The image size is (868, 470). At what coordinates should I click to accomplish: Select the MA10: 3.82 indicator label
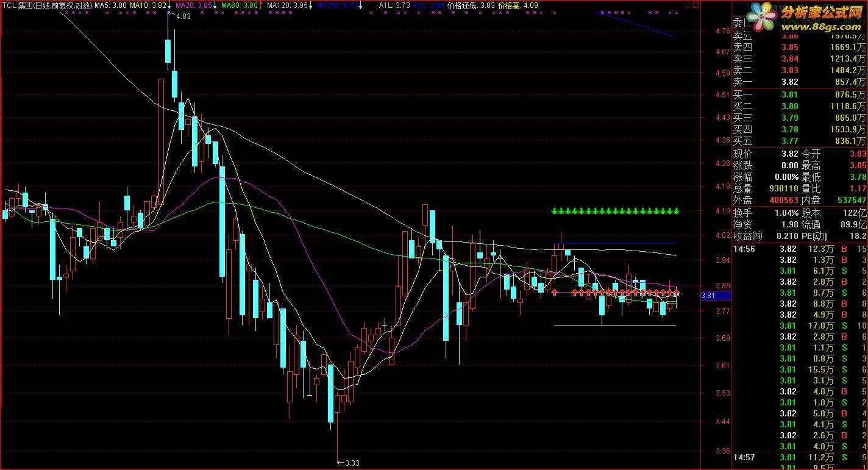point(149,5)
